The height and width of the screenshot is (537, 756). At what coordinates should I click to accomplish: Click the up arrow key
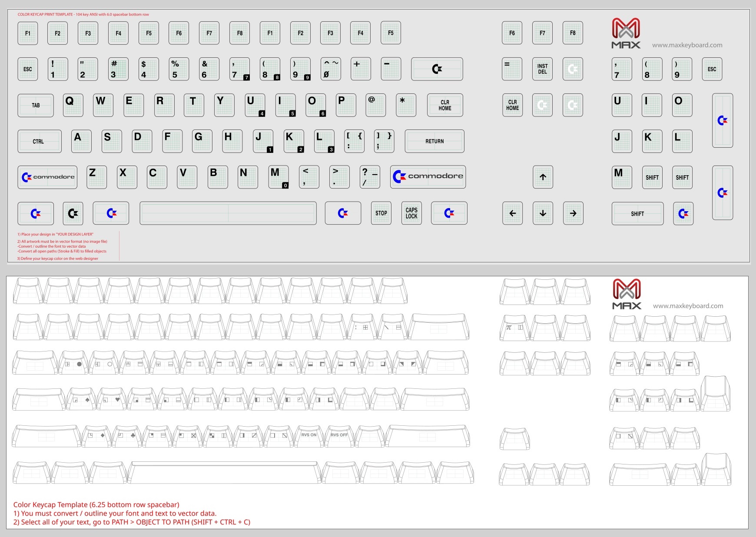(x=543, y=177)
